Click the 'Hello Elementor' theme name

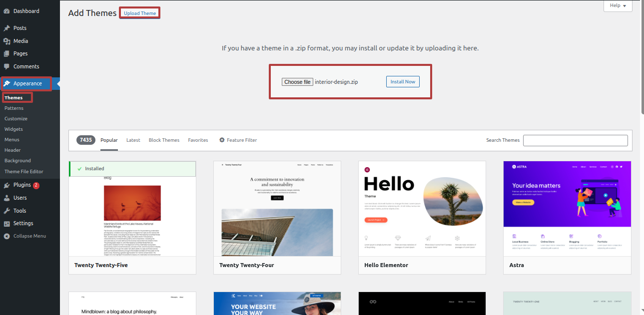click(x=386, y=265)
